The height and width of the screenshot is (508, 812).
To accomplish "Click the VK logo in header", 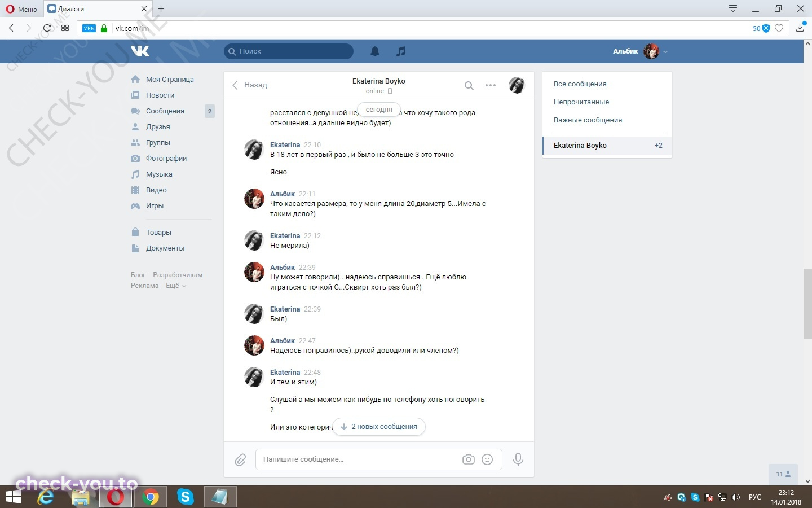I will [140, 51].
